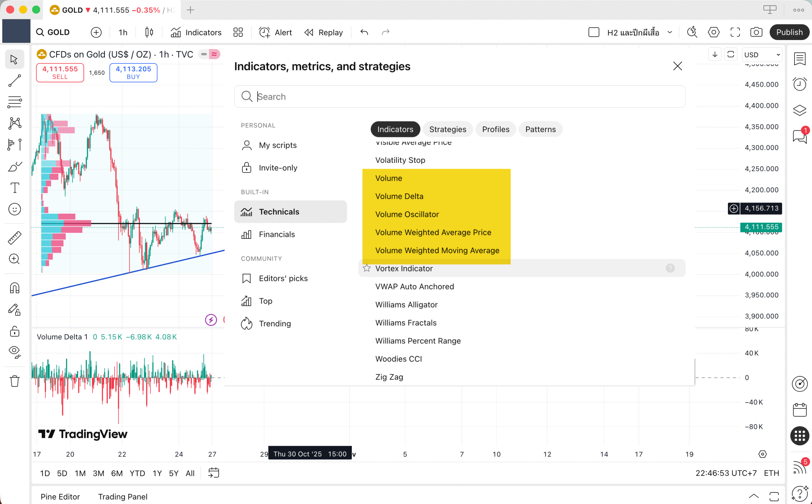Open the layout grid templates icon
Screen dimensions: 812x504
[x=238, y=32]
